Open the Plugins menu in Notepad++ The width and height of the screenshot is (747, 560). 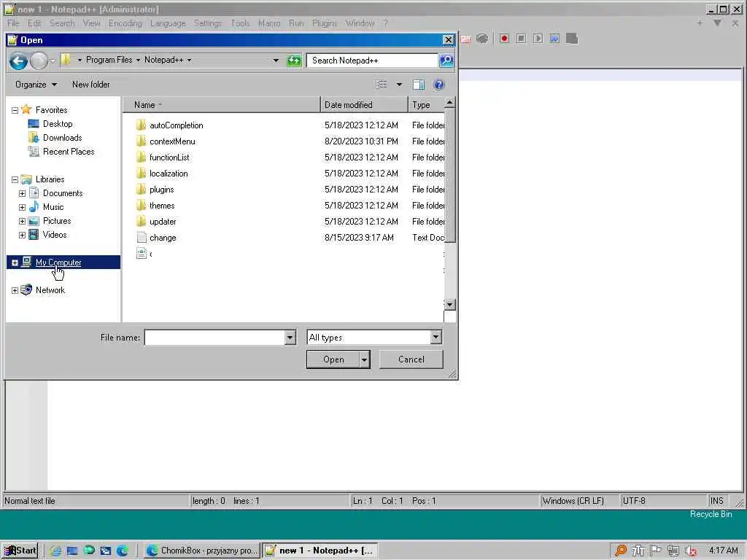(x=325, y=23)
